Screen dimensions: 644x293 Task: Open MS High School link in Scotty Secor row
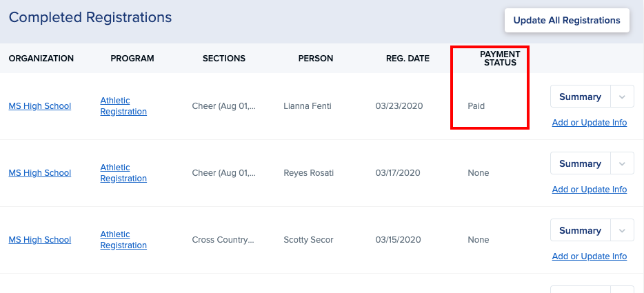click(40, 240)
